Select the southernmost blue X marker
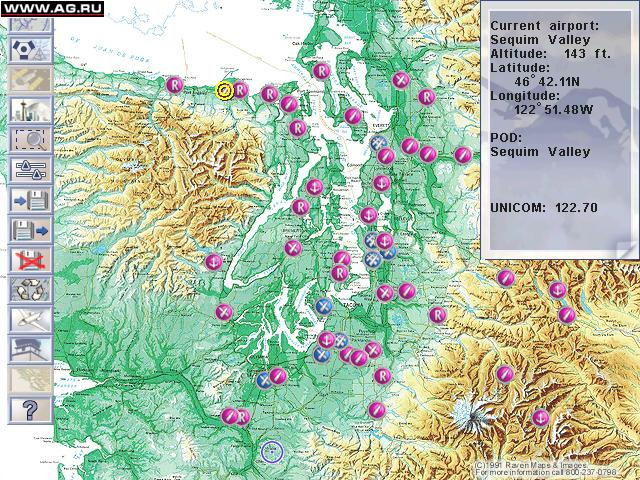 pos(264,380)
